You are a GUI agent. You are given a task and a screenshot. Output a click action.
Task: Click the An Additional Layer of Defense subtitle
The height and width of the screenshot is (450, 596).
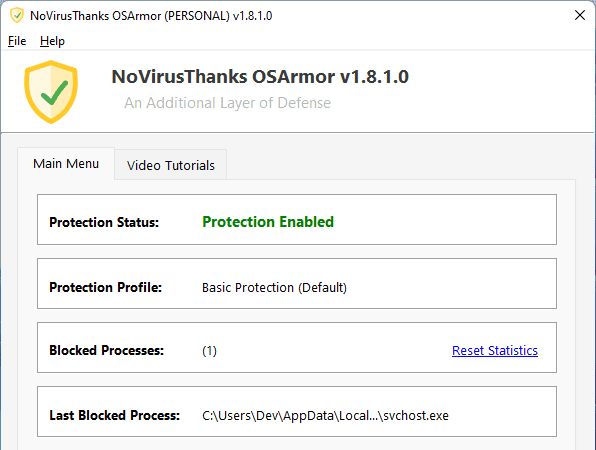pos(227,103)
